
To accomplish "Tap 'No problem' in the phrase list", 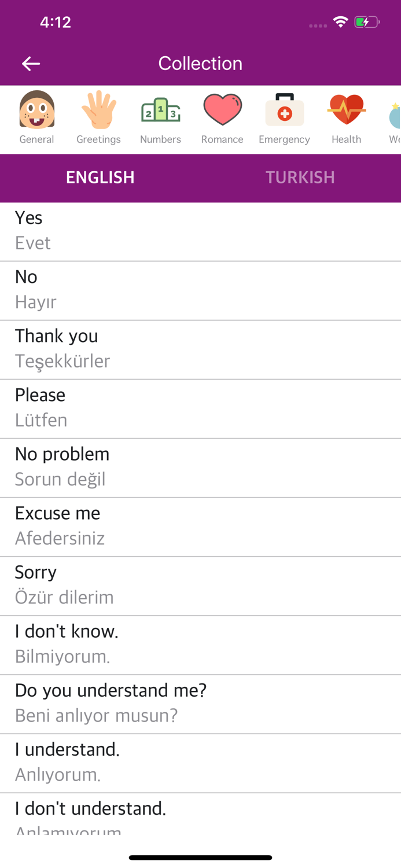I will (200, 466).
